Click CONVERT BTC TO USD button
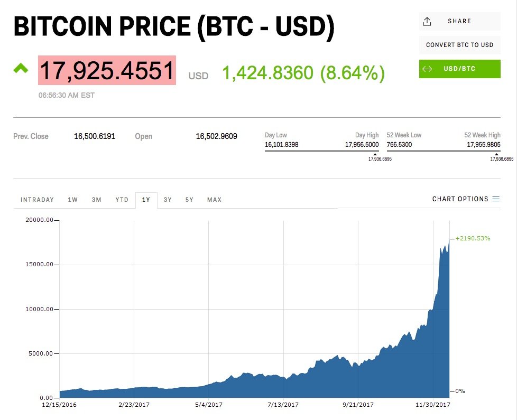This screenshot has height=420, width=517. click(459, 45)
